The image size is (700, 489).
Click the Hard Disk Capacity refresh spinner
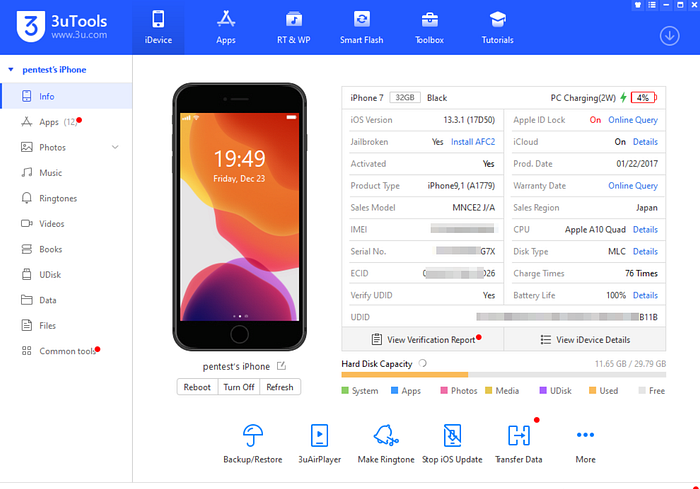422,364
